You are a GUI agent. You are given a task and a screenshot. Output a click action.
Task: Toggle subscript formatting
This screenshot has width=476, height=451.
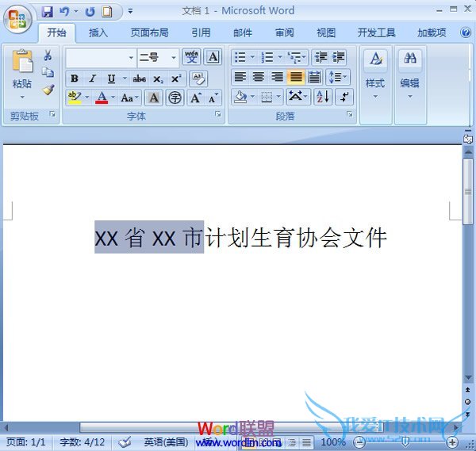158,78
